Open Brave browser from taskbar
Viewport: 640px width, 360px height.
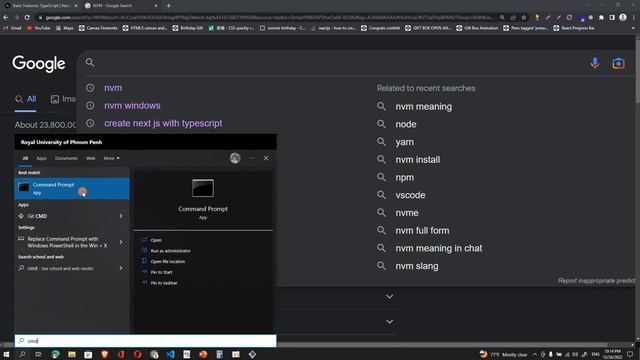[x=104, y=354]
